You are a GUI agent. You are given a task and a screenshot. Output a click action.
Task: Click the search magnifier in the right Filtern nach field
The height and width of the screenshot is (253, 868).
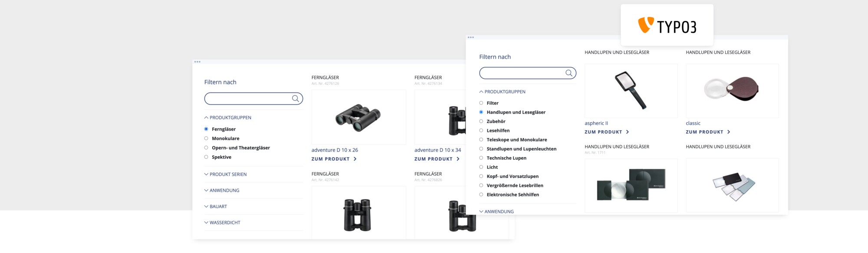click(569, 73)
